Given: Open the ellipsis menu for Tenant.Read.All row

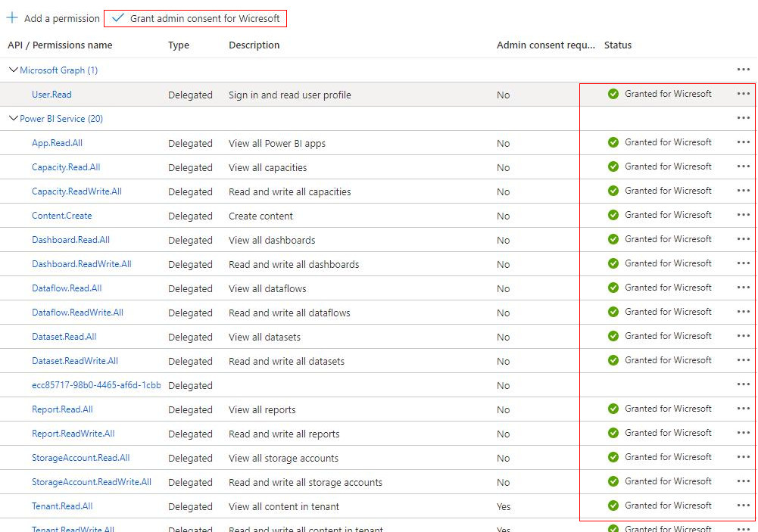Looking at the screenshot, I should tap(744, 506).
